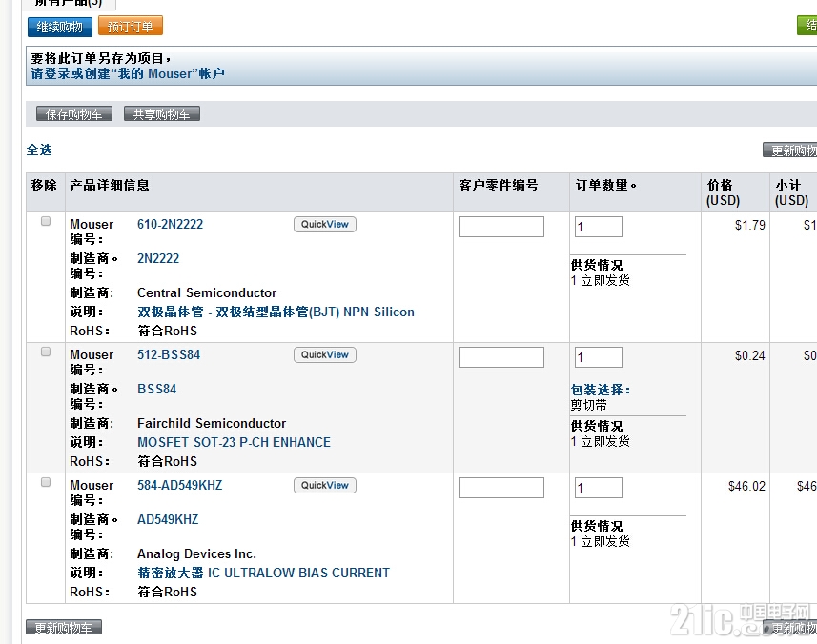817x644 pixels.
Task: Tick the remove checkbox for 584-AD549KHZ
Action: tap(46, 483)
